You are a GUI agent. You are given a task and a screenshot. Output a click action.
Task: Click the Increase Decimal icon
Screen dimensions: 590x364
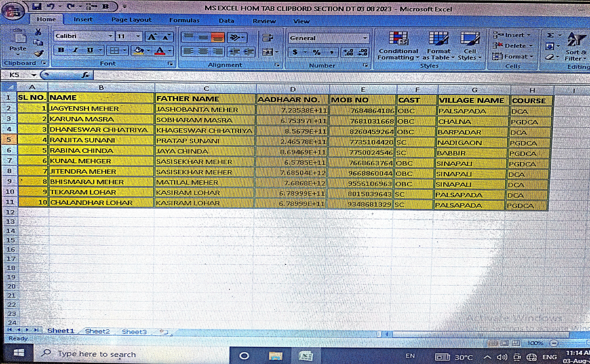348,52
